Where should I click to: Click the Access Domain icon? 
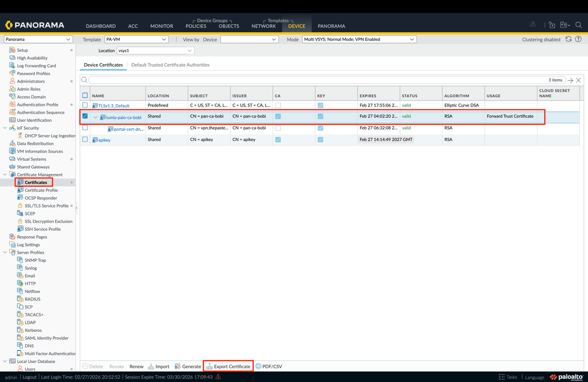coord(12,96)
